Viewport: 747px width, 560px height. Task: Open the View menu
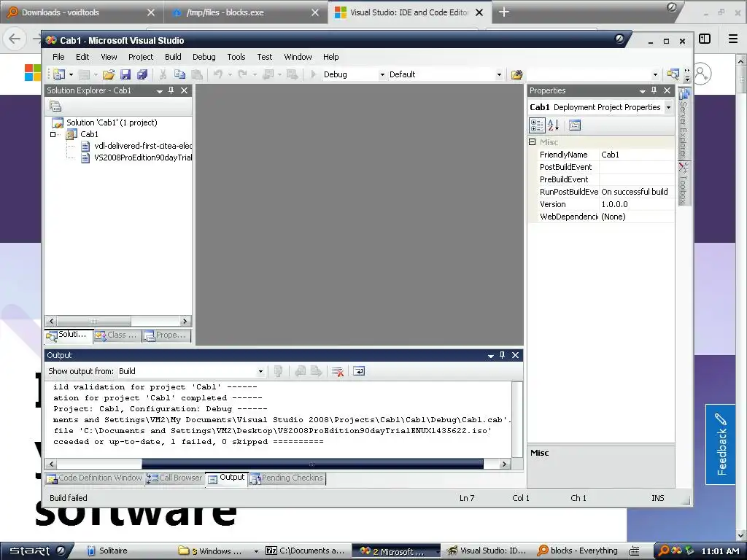[109, 57]
